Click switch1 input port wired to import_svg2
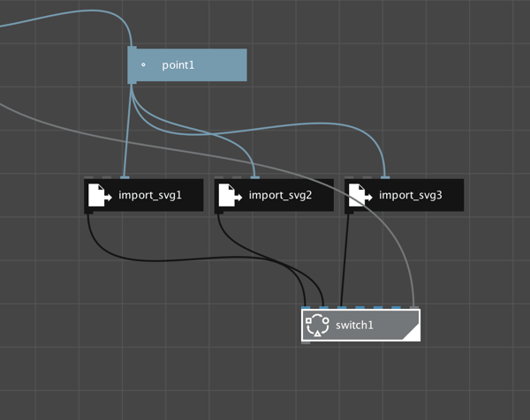Image resolution: width=530 pixels, height=420 pixels. (x=324, y=308)
